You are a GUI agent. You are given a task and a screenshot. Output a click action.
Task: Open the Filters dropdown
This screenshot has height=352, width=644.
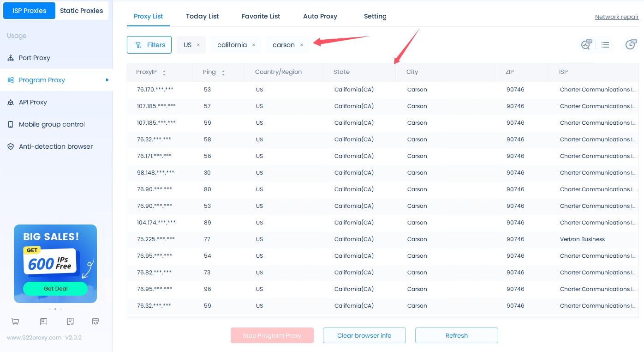click(x=149, y=45)
